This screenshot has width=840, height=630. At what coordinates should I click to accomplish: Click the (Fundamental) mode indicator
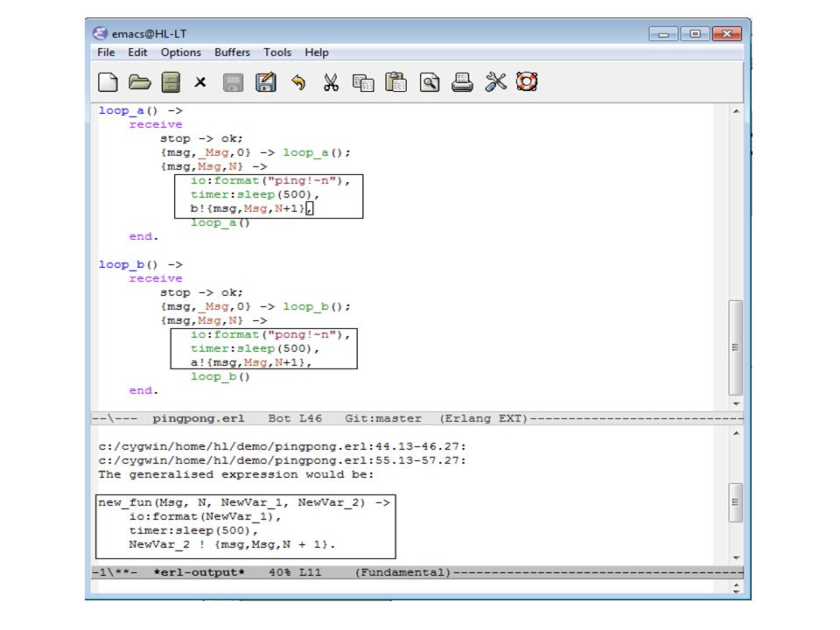[x=403, y=572]
